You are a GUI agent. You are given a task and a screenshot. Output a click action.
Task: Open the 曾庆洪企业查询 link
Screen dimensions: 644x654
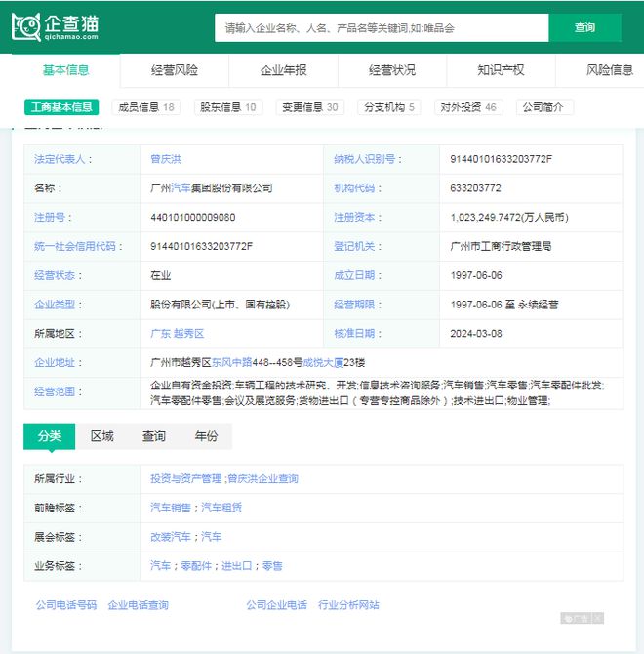point(263,479)
